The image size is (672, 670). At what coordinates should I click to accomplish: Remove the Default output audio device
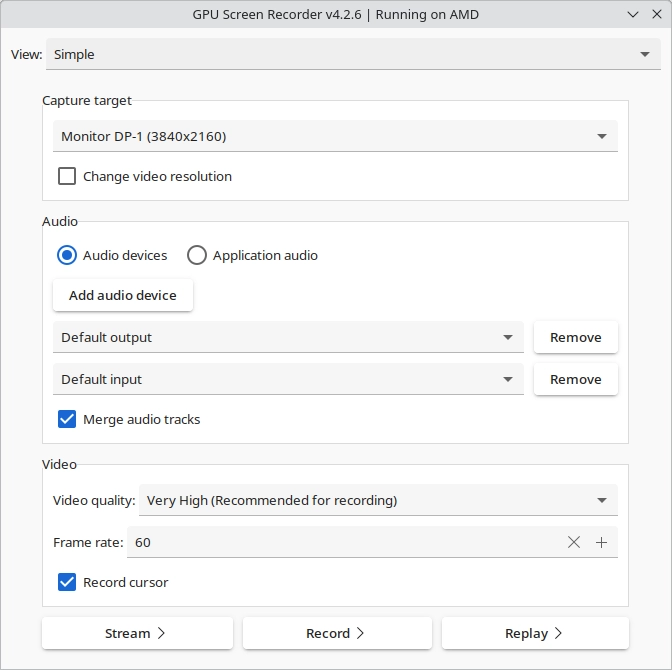[x=576, y=337]
